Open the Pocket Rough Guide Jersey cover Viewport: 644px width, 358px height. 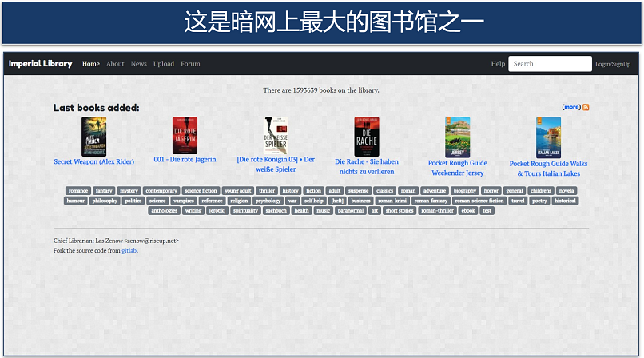(458, 137)
